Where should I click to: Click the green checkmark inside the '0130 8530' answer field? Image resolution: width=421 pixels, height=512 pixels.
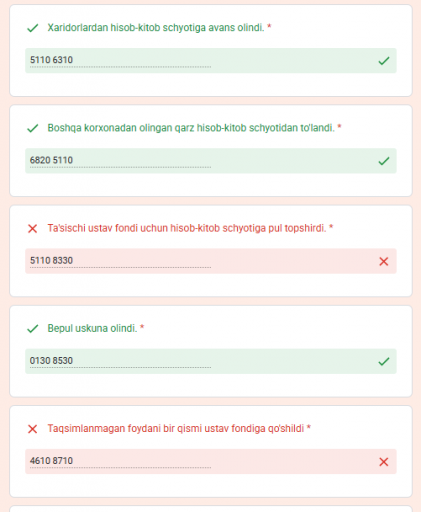pos(384,362)
